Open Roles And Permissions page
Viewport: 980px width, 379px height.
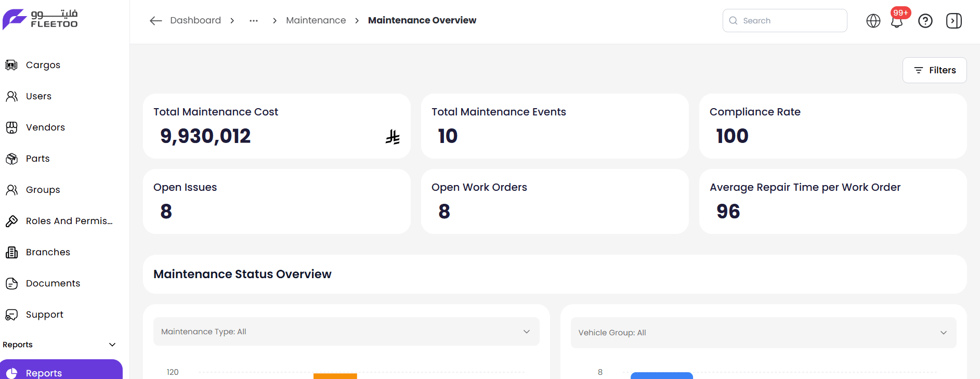click(x=69, y=221)
